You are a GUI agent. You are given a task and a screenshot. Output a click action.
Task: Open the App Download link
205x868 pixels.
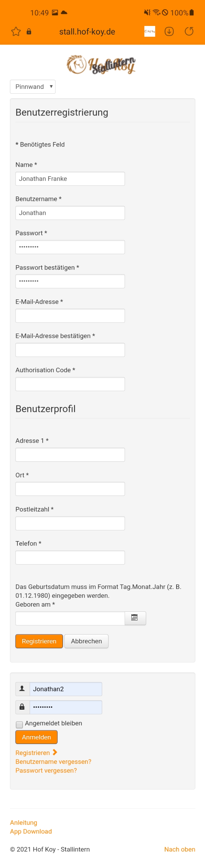pyautogui.click(x=31, y=831)
